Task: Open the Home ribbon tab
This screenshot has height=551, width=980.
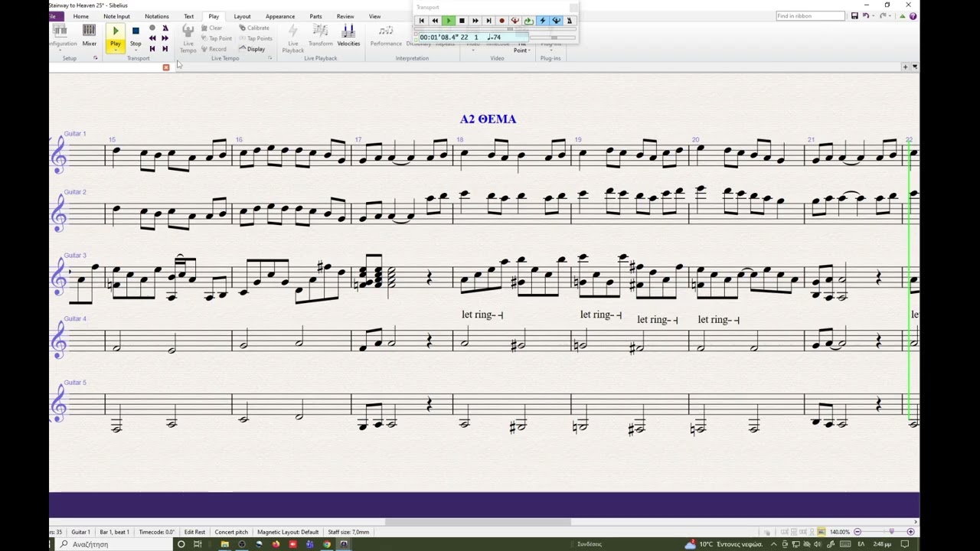Action: pos(80,16)
